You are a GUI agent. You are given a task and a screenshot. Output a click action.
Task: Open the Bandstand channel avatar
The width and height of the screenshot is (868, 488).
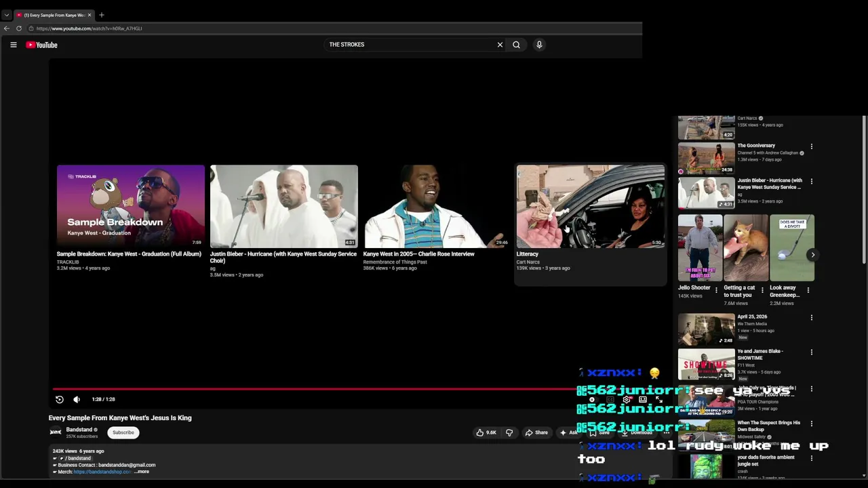point(56,432)
